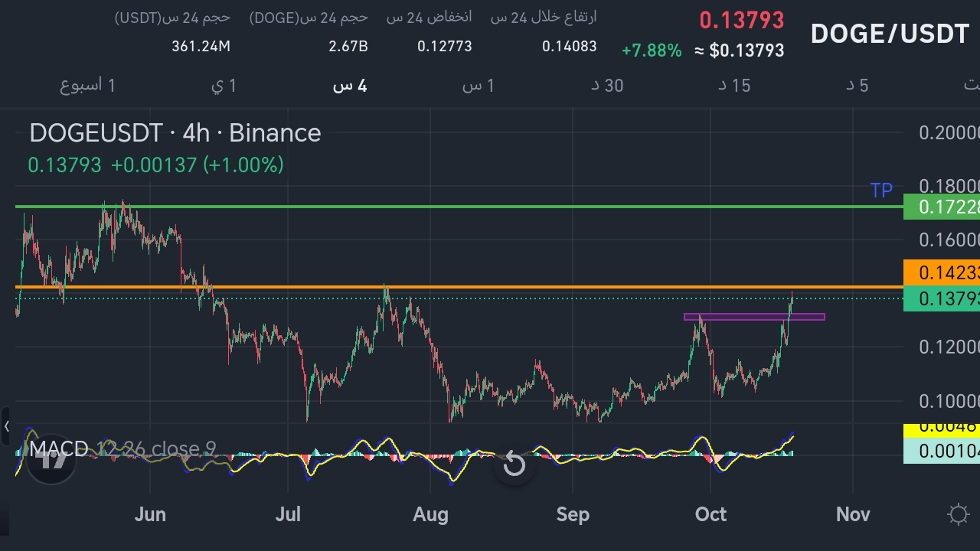Click the Oct label on time axis

coord(710,514)
